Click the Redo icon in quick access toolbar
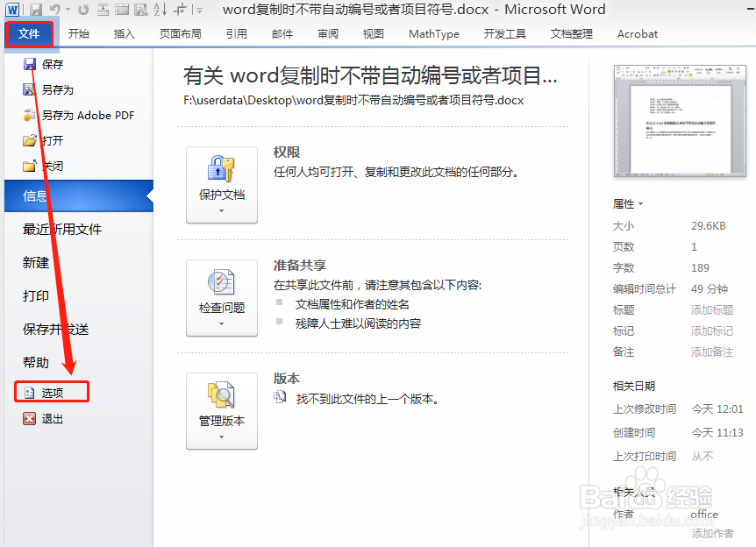This screenshot has height=547, width=756. pyautogui.click(x=83, y=9)
